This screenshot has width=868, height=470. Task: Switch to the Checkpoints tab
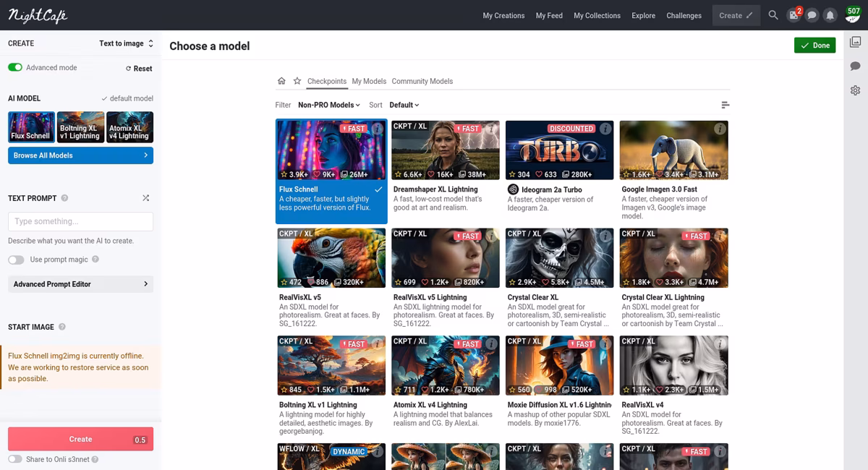point(327,81)
